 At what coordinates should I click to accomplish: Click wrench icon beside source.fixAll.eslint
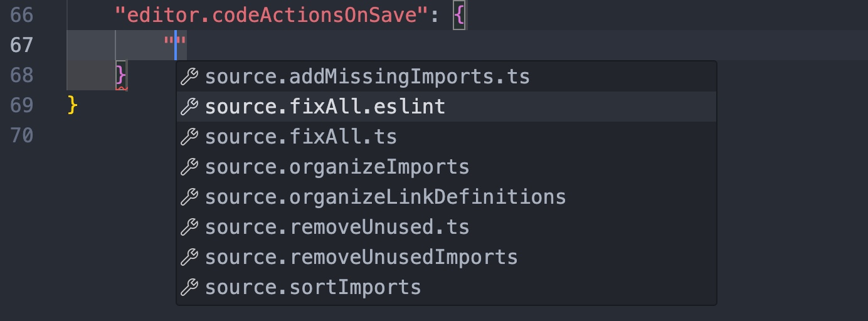point(189,107)
